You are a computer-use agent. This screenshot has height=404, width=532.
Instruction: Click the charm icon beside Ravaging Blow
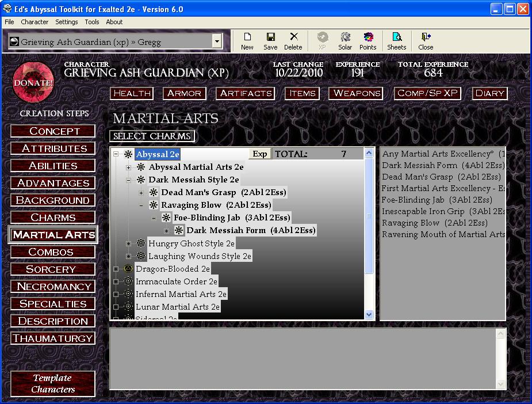[154, 205]
